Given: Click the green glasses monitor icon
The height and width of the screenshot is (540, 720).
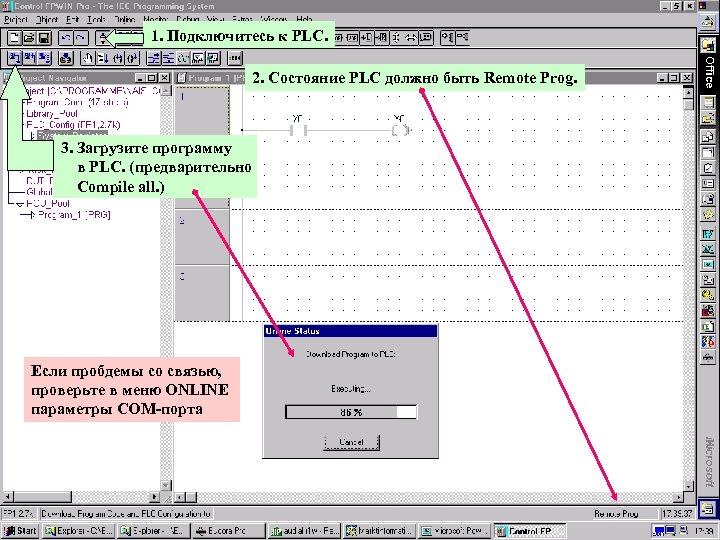Looking at the screenshot, I should pyautogui.click(x=184, y=58).
